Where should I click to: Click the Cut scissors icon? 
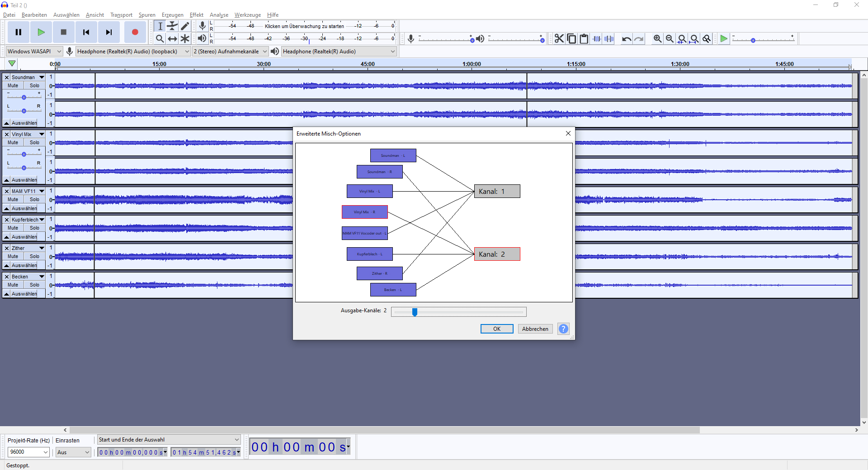(559, 39)
